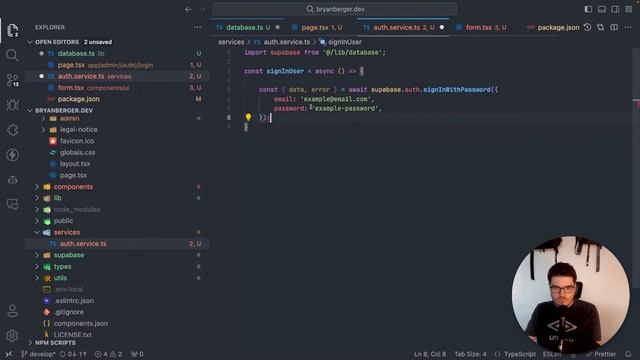Collapse the BRYANBERGER.DEV folder section
Screen dimensions: 640x360
[30, 111]
